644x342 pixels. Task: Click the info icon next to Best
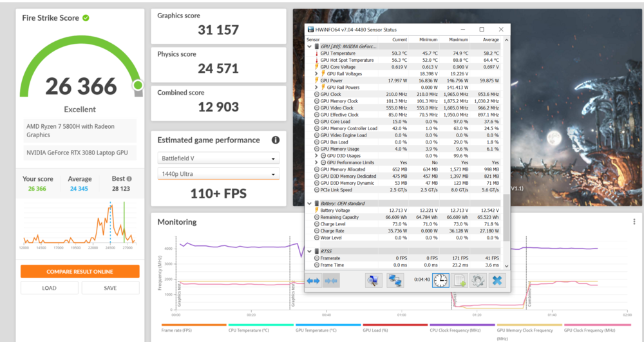[x=129, y=179]
